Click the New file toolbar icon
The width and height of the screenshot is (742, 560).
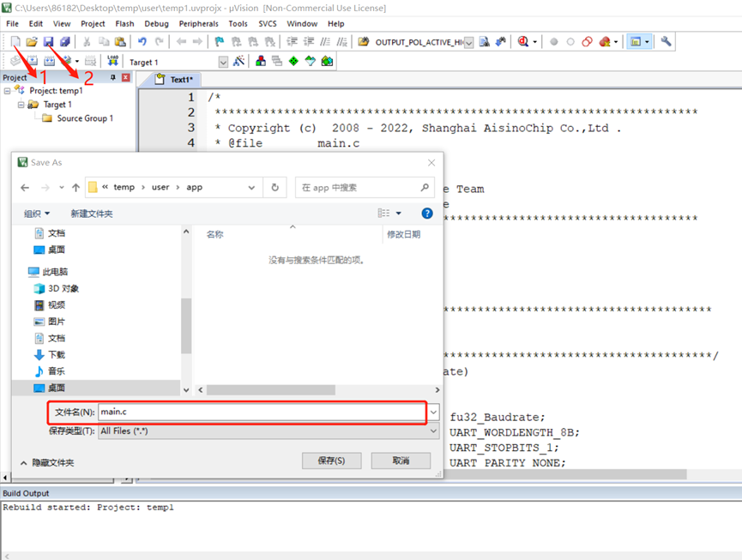point(15,41)
